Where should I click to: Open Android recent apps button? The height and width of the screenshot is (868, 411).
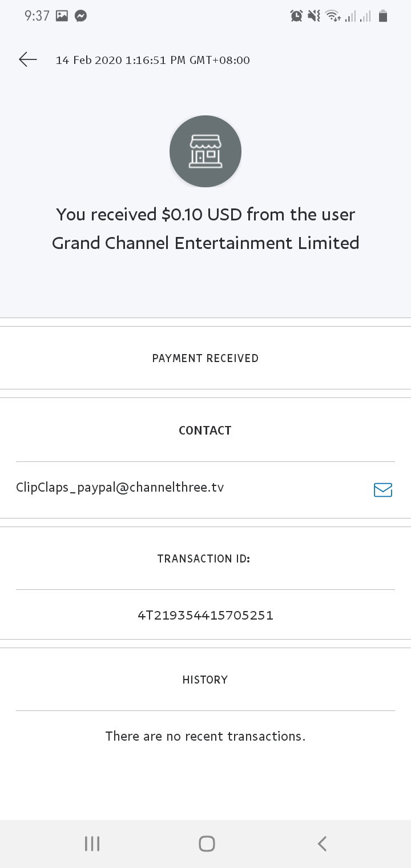[x=92, y=843]
